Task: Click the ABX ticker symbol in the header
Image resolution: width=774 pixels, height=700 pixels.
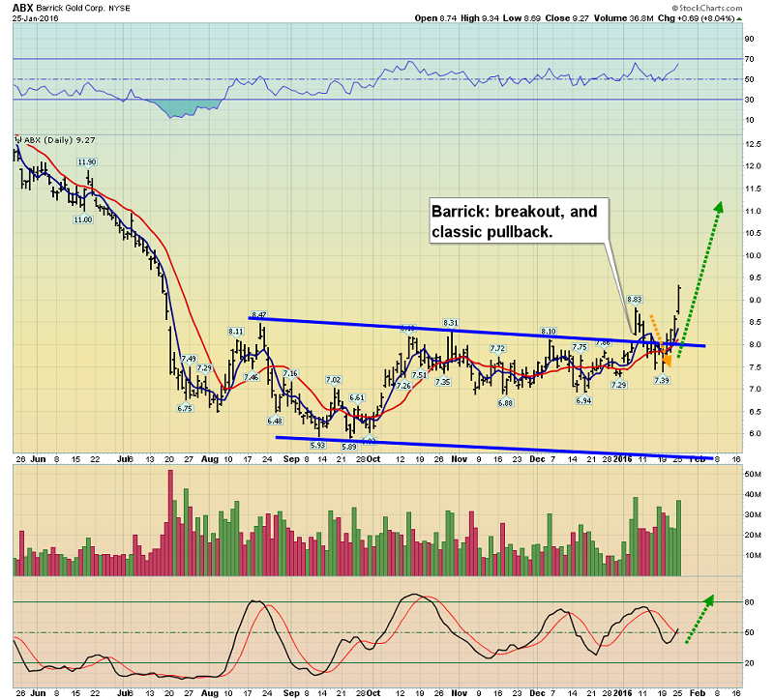Action: tap(22, 8)
